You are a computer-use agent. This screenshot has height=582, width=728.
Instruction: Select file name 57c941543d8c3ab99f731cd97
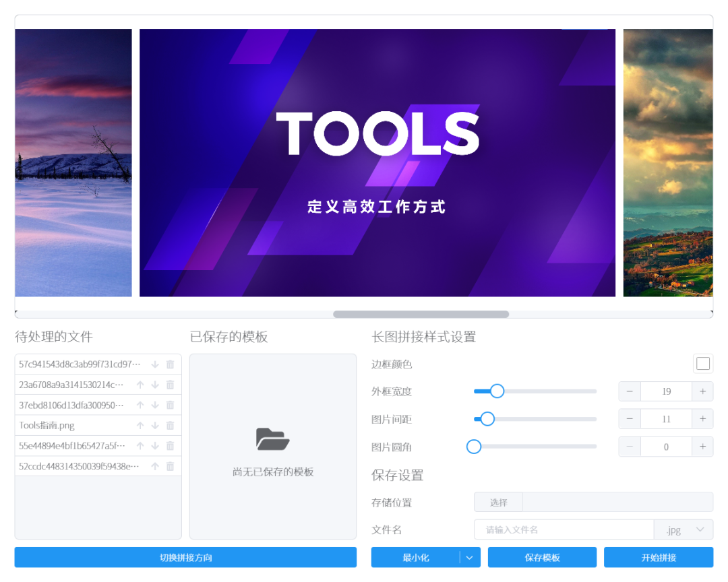80,365
